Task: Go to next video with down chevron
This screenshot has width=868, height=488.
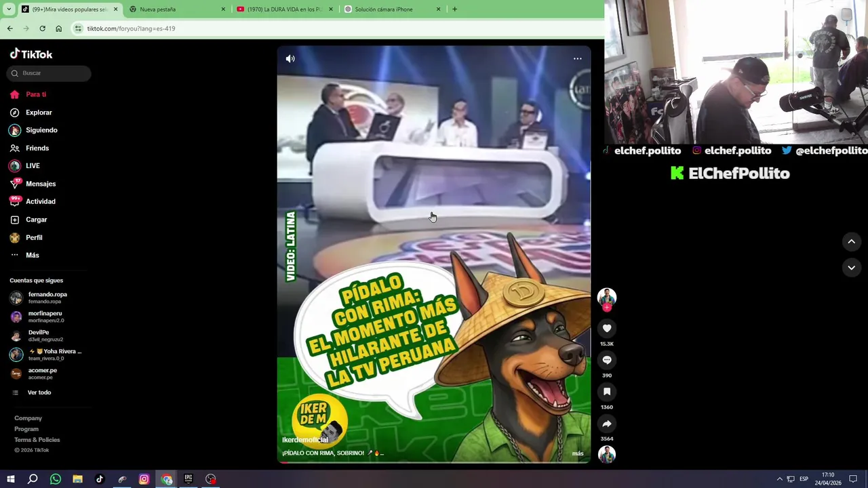Action: [851, 268]
